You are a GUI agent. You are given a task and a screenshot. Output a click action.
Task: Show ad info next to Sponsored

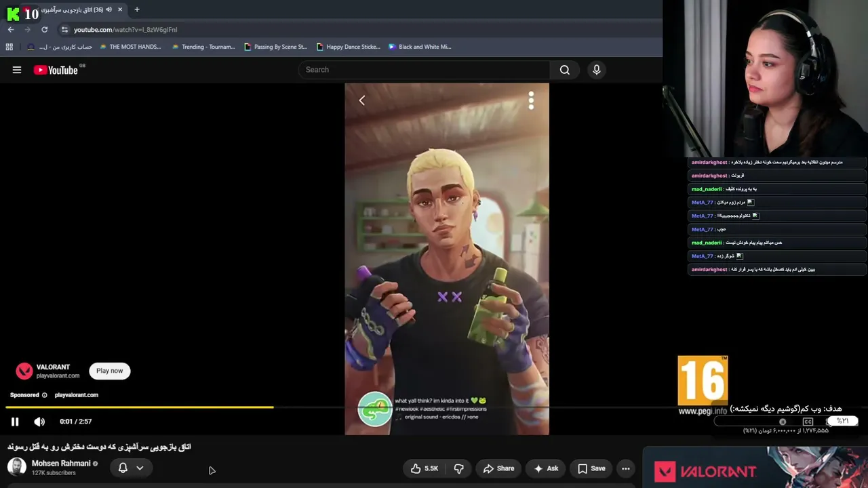[x=45, y=395]
